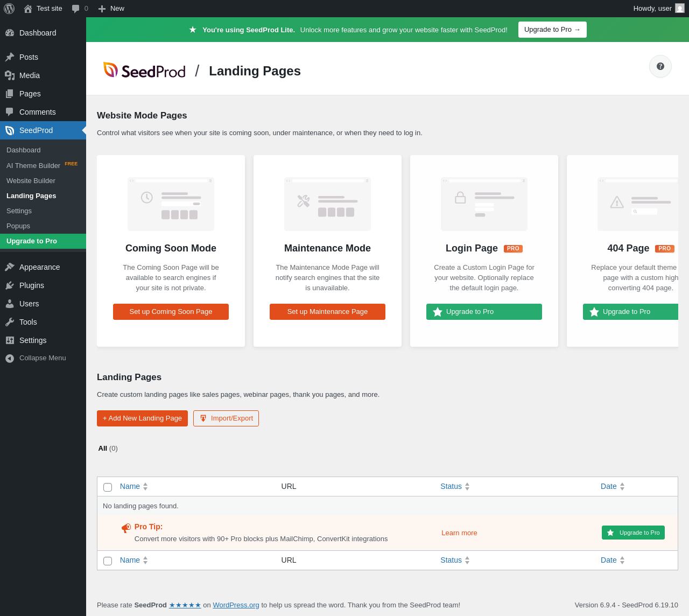689x616 pixels.
Task: Click the Import/Export button
Action: point(226,418)
